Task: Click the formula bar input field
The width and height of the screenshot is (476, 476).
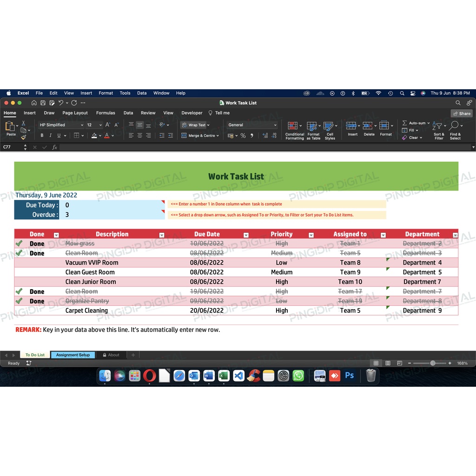Action: (x=265, y=147)
